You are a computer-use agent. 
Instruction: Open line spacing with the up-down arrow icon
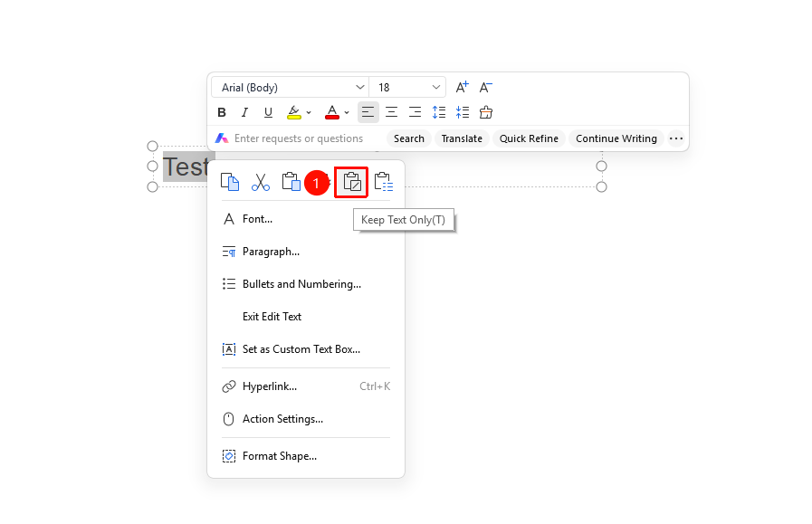439,112
